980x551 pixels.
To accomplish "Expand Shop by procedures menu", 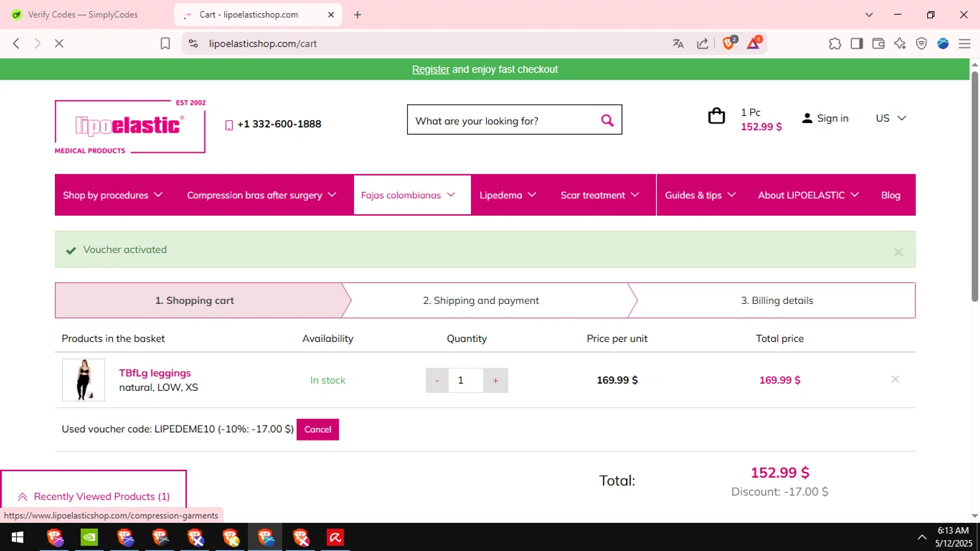I will [x=112, y=195].
